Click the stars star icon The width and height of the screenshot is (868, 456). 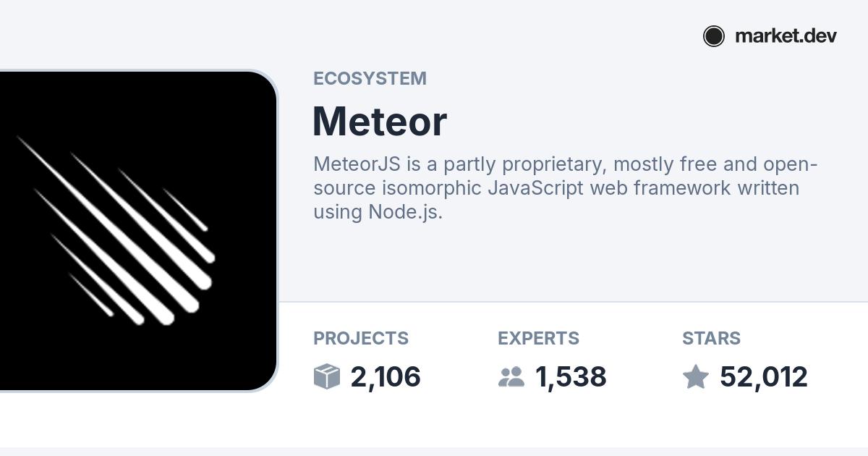point(696,376)
